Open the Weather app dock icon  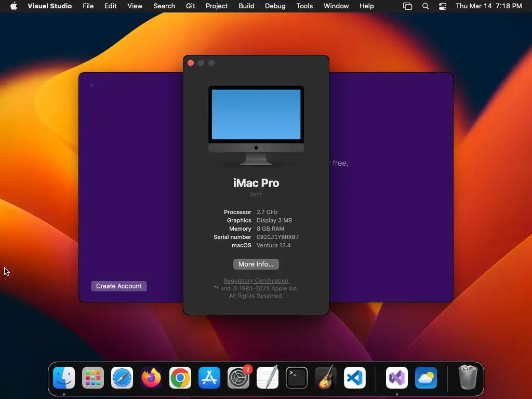pos(426,378)
